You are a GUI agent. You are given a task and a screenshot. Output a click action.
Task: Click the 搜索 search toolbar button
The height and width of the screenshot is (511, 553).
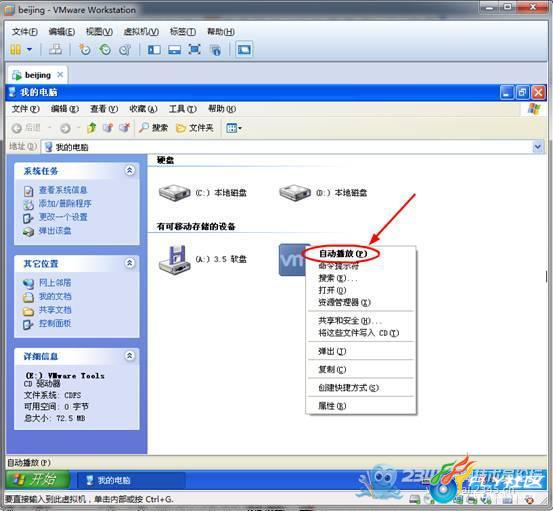[x=153, y=128]
